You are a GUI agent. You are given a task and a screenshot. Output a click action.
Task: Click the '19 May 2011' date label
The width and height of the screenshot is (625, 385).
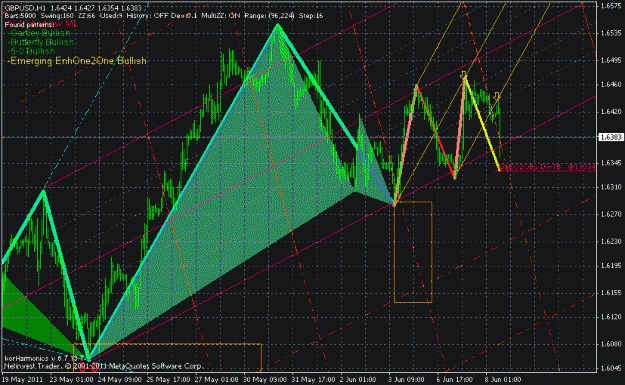22,379
